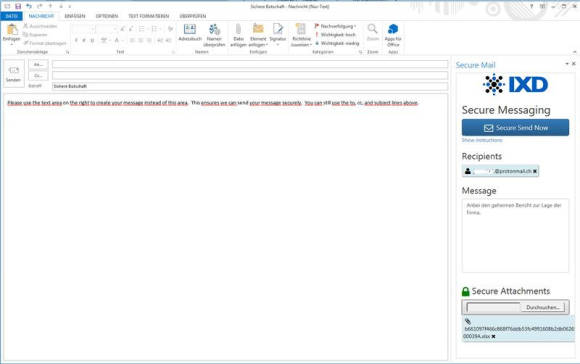
Task: Remove the protonmail.ch recipient
Action: (535, 171)
